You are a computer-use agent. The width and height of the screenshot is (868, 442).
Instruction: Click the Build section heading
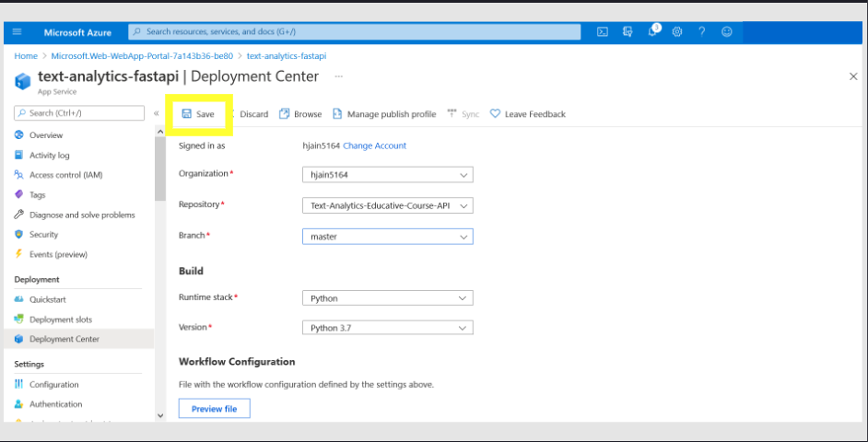pyautogui.click(x=191, y=271)
